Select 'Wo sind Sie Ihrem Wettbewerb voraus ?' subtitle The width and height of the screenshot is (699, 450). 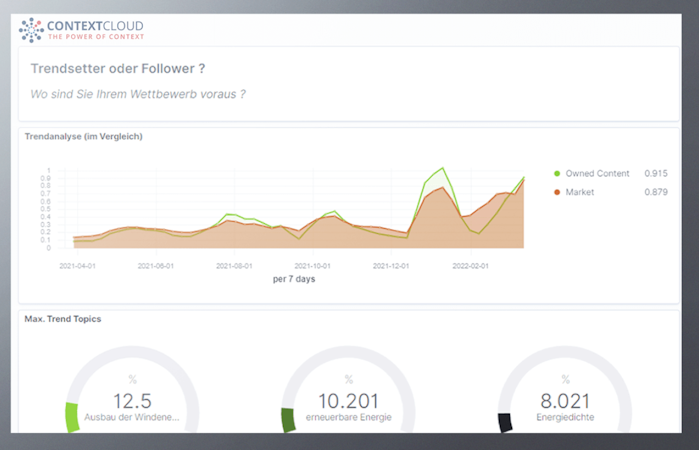(138, 94)
